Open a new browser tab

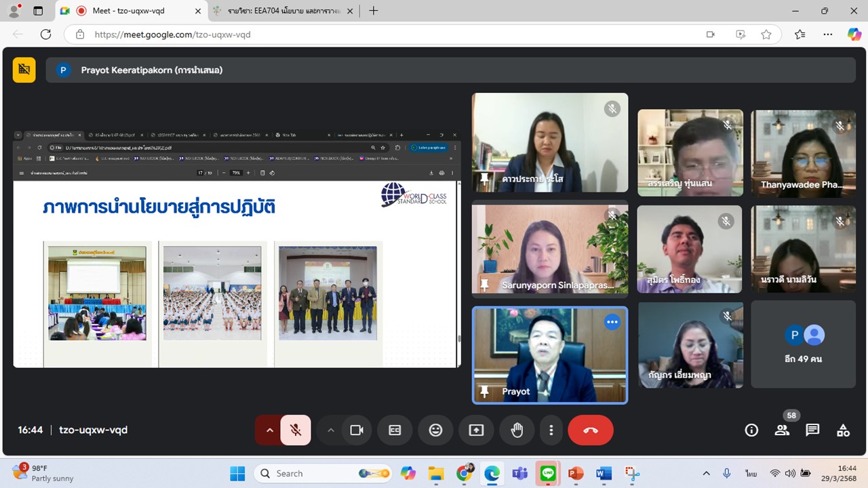(x=374, y=11)
